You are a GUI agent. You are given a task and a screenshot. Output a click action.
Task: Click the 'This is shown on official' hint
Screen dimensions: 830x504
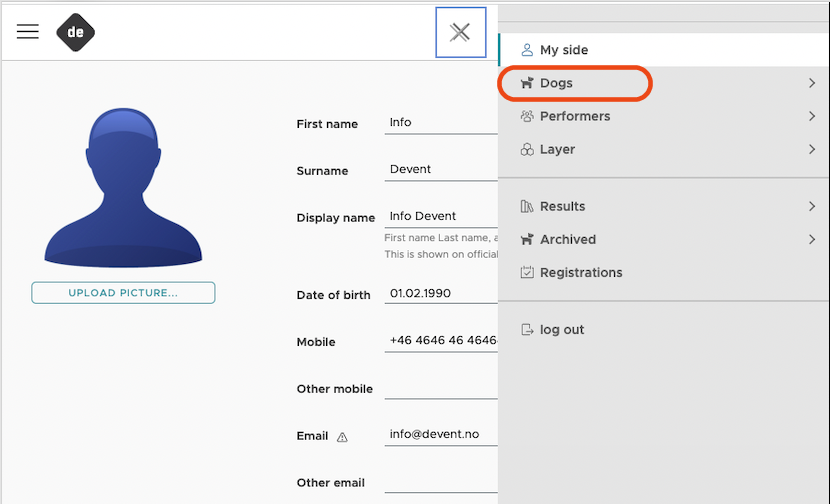coord(441,255)
